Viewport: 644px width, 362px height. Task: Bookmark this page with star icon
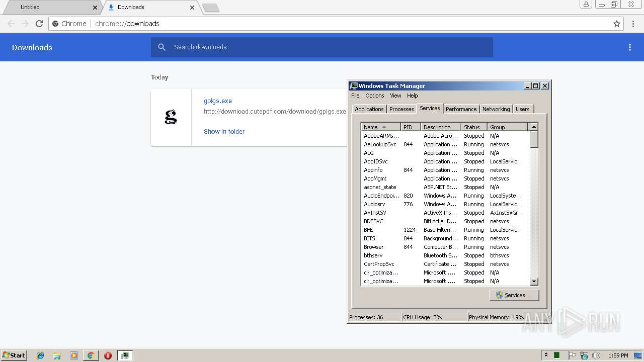(617, 24)
